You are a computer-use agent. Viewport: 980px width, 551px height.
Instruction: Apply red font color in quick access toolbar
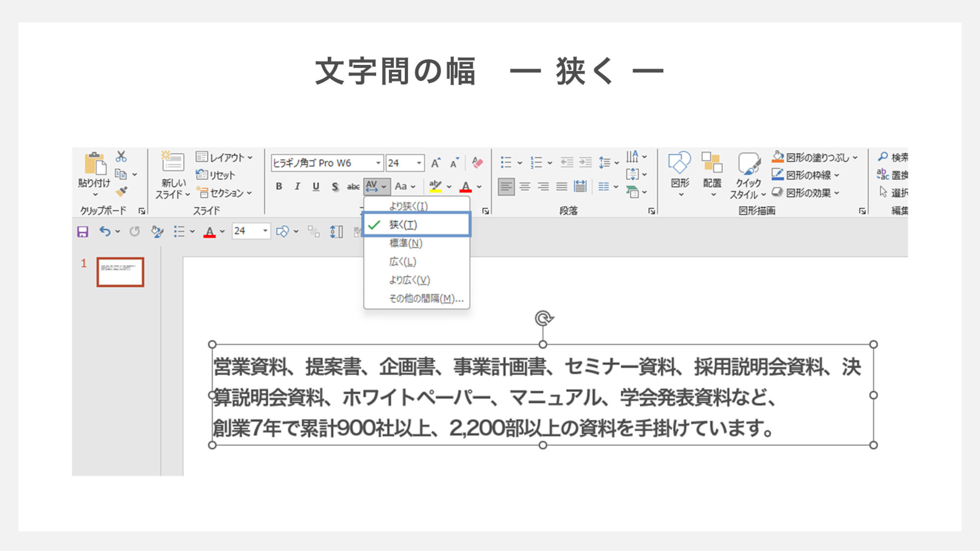[210, 232]
